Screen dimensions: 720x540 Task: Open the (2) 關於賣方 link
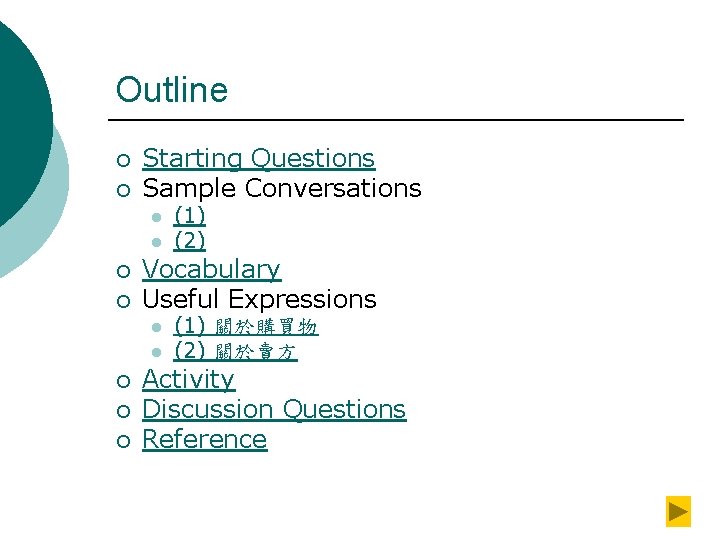coord(235,351)
